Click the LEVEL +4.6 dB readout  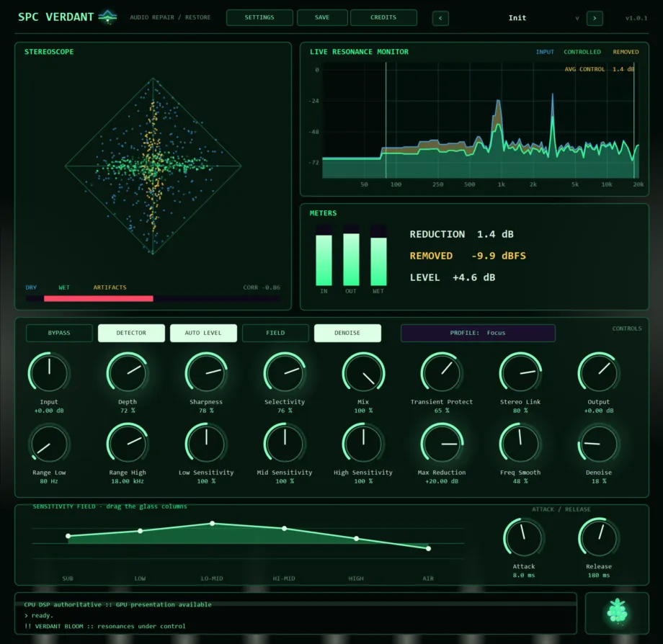tap(453, 277)
